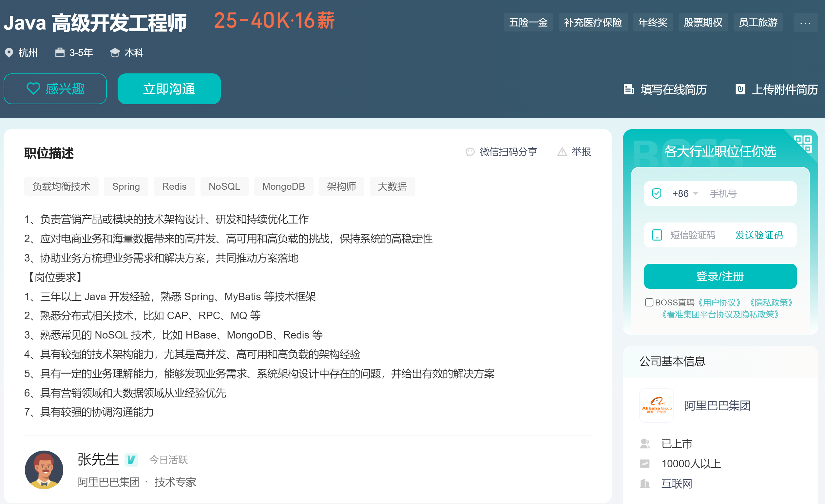This screenshot has width=825, height=504.
Task: Click the 大数据 skill tag
Action: pyautogui.click(x=393, y=186)
